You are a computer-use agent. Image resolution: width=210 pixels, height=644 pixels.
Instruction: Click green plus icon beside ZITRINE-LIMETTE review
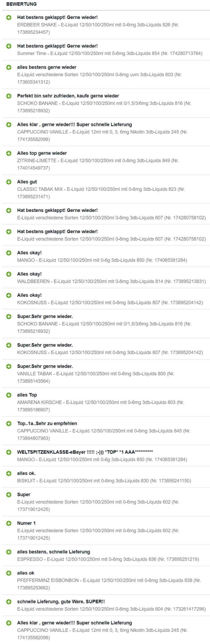(x=9, y=153)
